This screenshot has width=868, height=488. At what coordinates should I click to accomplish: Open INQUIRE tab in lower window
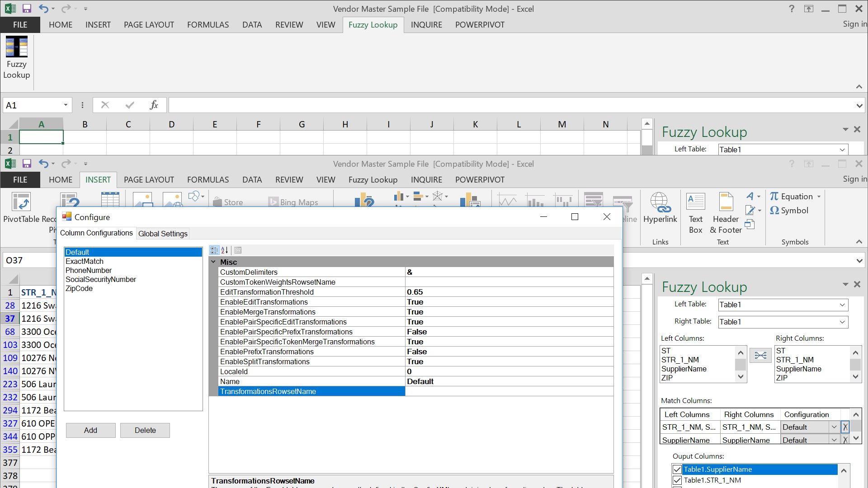click(426, 180)
